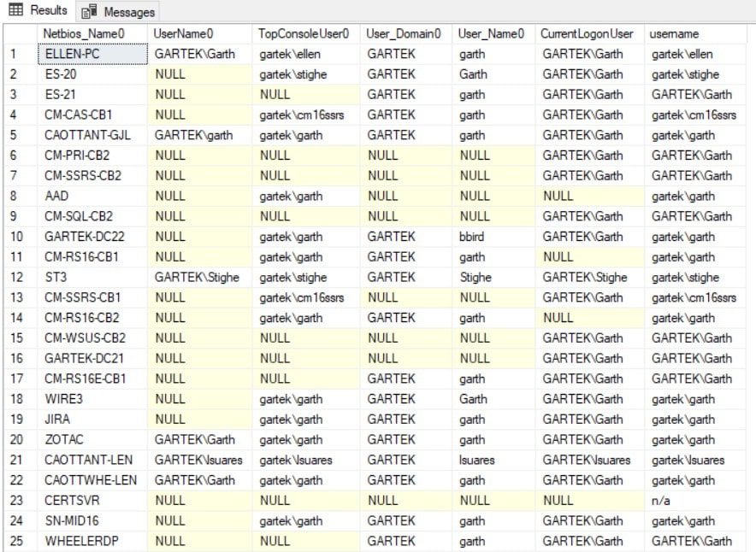The width and height of the screenshot is (756, 552).
Task: Select the username column header
Action: pos(676,32)
